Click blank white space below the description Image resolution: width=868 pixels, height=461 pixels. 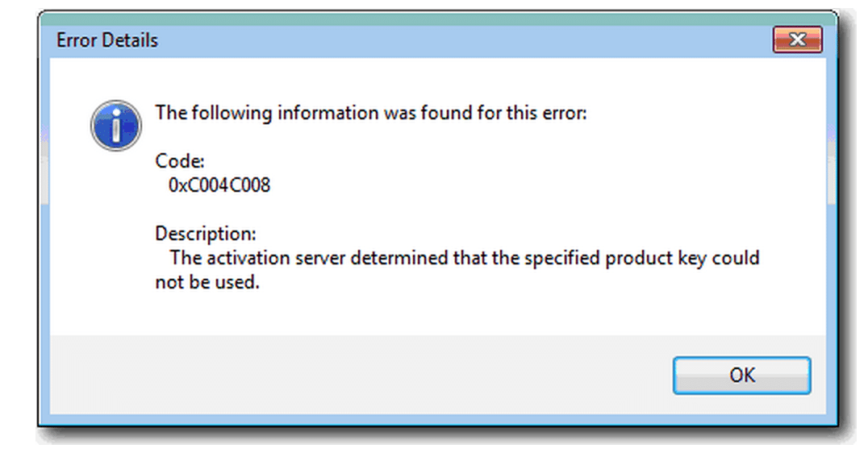tap(437, 314)
